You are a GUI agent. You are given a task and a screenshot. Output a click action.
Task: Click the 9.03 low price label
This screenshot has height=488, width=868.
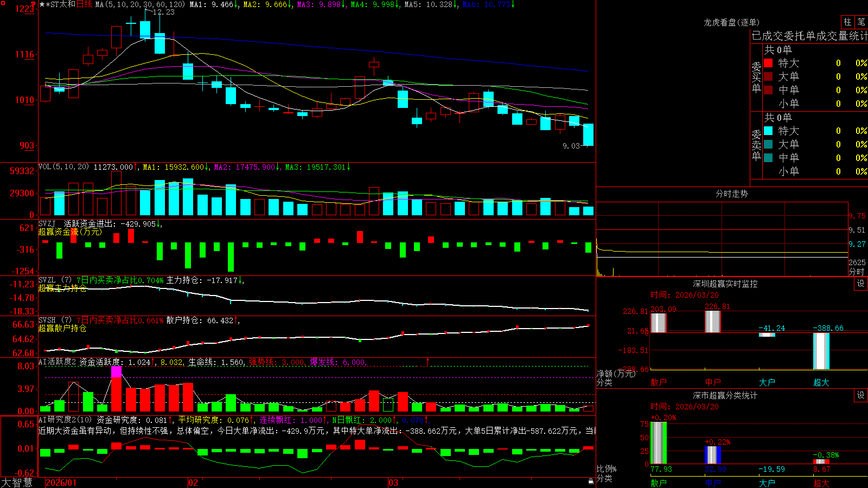pyautogui.click(x=571, y=146)
